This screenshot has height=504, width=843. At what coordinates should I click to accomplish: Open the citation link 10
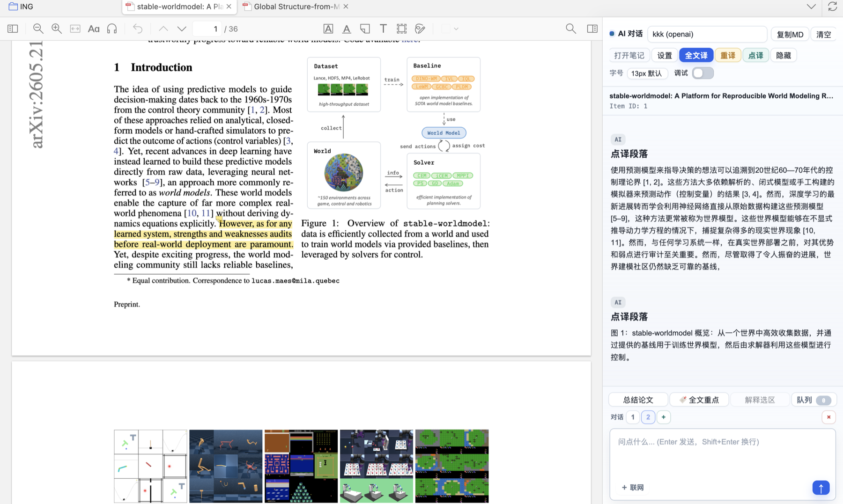[x=192, y=213]
